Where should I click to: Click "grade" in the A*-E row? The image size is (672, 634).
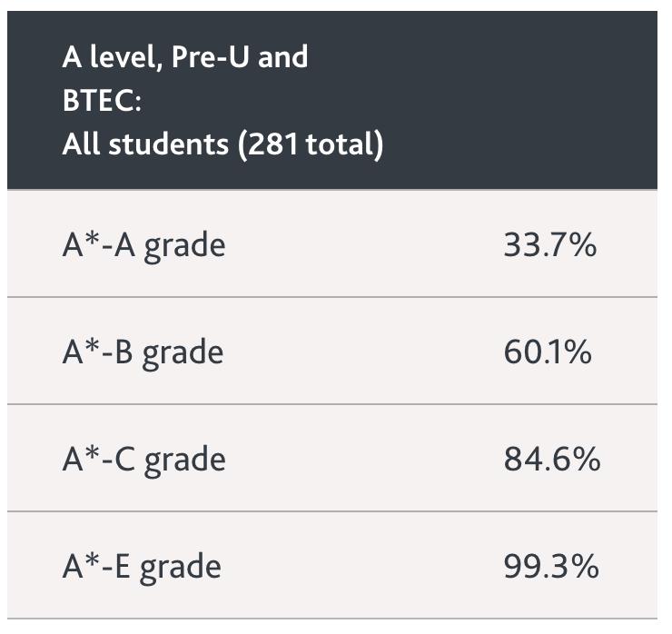coord(181,568)
